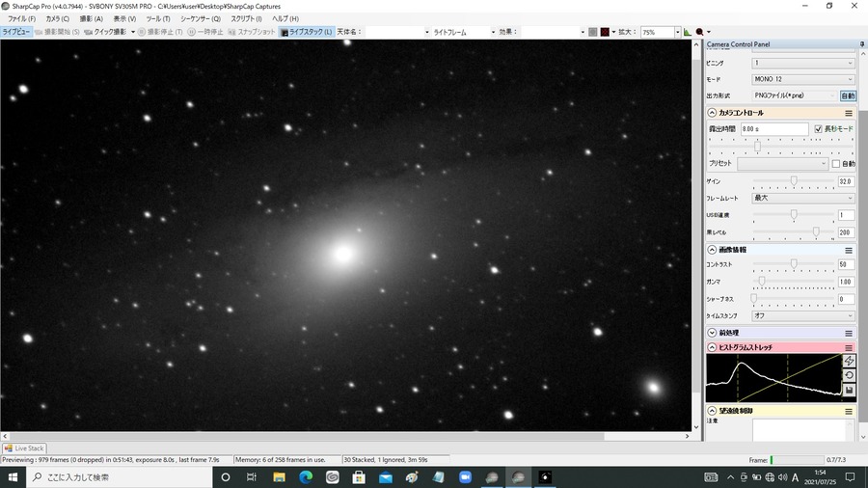Click the grey square toolbar icon beside 効果
868x488 pixels.
593,32
